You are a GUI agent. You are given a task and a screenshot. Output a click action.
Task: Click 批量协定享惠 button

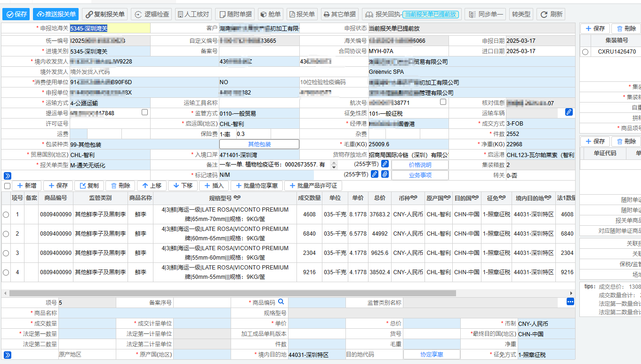click(x=256, y=186)
